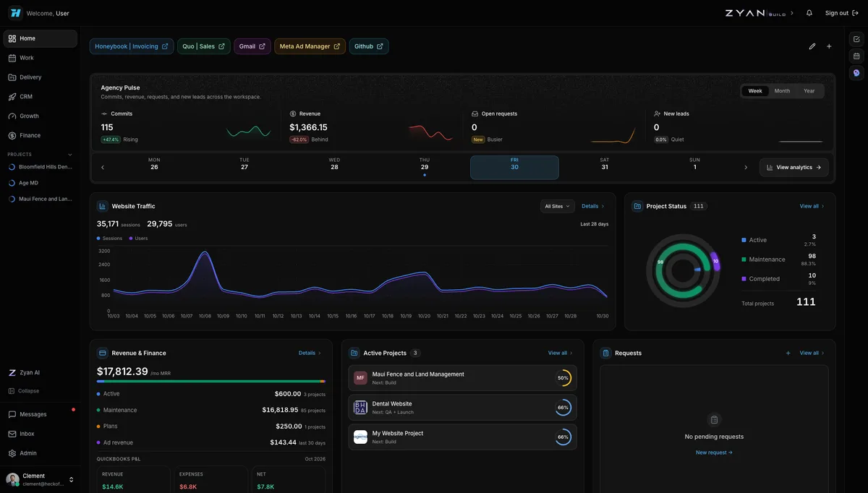Open Delivery in the sidebar

tap(41, 77)
